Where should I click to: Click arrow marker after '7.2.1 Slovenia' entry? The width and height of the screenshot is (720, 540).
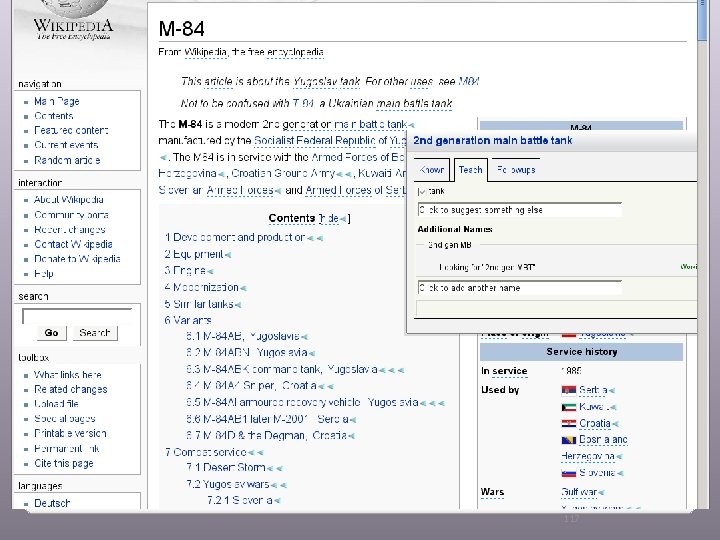[x=277, y=501]
